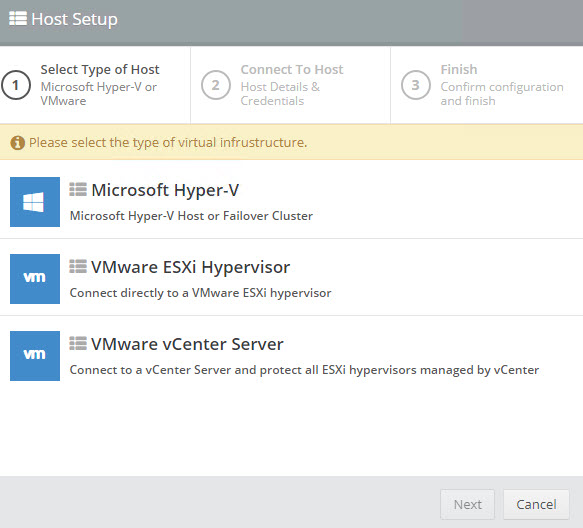Open the Select Type of Host step
583x528 pixels.
coord(95,85)
